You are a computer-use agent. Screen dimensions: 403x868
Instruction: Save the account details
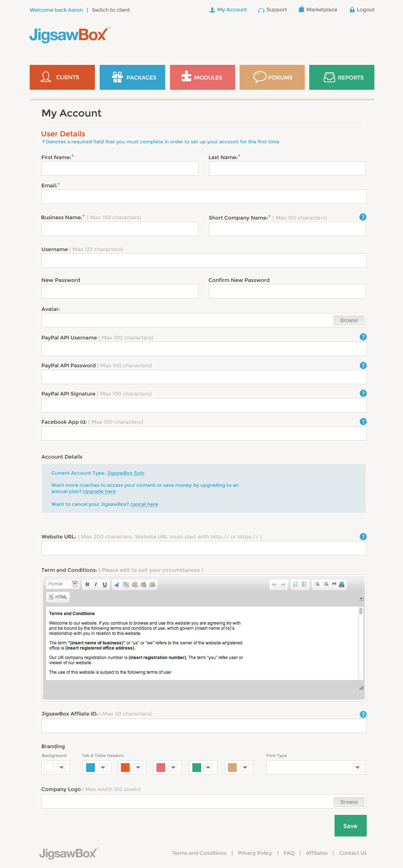click(351, 825)
